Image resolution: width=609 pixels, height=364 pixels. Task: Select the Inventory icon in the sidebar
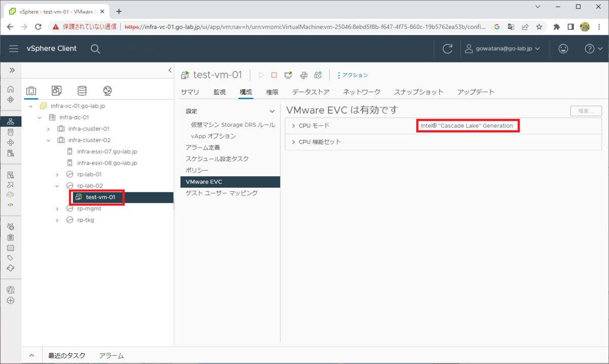[x=11, y=121]
